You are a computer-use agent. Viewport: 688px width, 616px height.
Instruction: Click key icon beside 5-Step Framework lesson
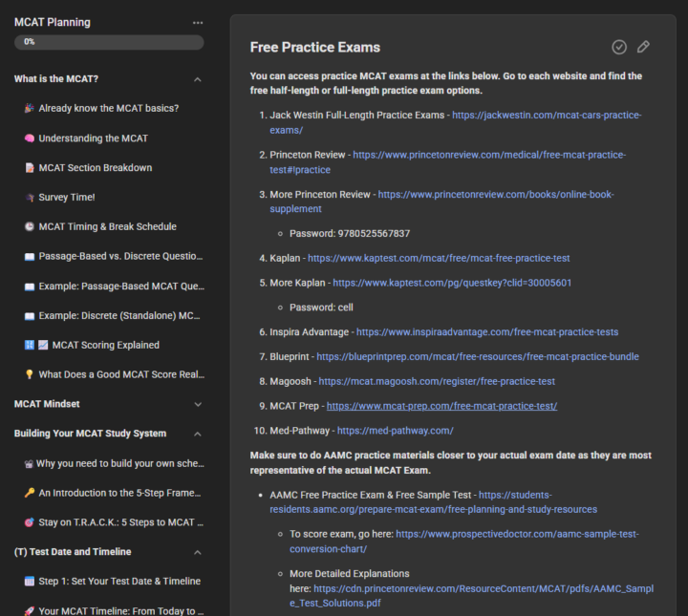[30, 494]
